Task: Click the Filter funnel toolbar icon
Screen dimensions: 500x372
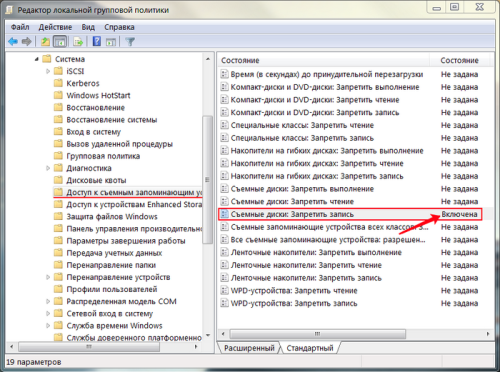Action: [130, 42]
